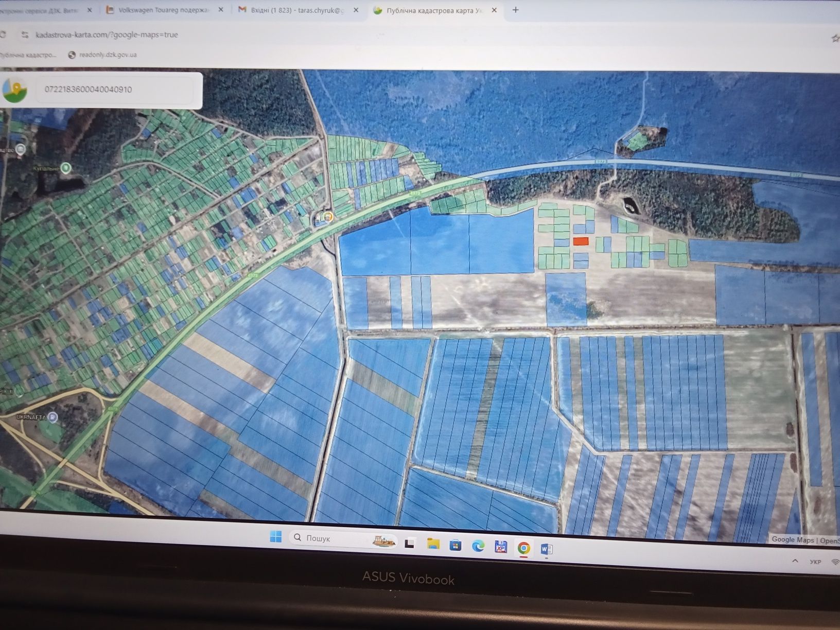Focus the kadastrova-karta.com address bar
Screen dimensions: 840x630
[107, 34]
